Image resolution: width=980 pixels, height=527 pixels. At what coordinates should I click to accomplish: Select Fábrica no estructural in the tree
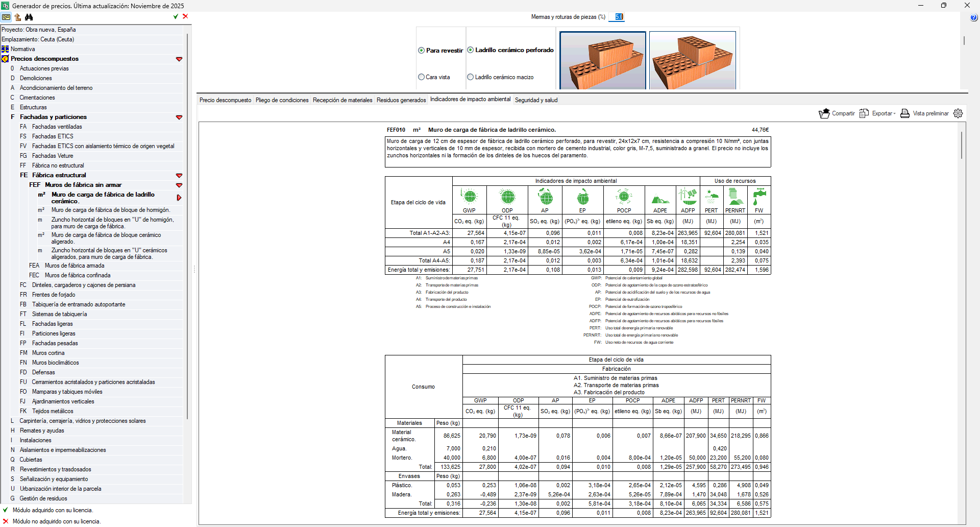pos(58,165)
